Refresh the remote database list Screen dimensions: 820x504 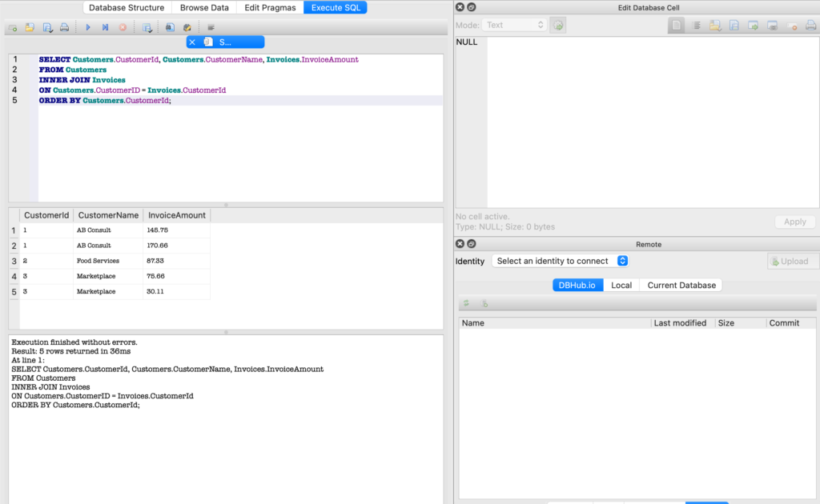point(466,303)
